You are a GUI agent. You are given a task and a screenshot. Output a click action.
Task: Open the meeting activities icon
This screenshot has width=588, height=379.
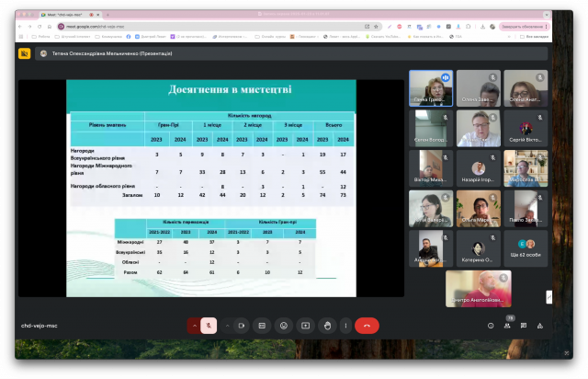click(540, 325)
